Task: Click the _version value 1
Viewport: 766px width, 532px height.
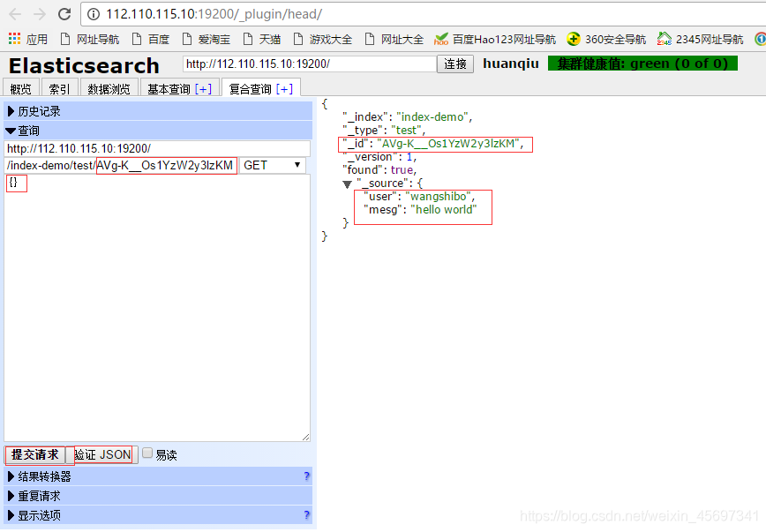Action: pos(409,157)
